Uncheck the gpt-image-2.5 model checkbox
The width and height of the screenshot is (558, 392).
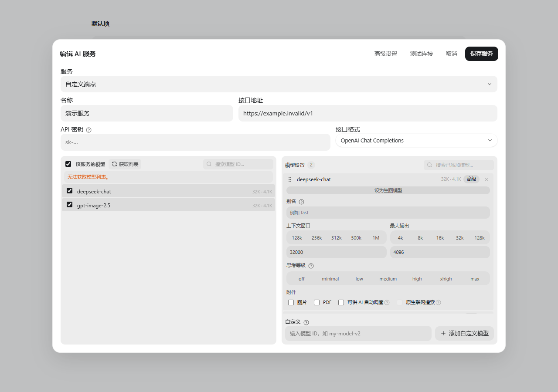coord(69,205)
